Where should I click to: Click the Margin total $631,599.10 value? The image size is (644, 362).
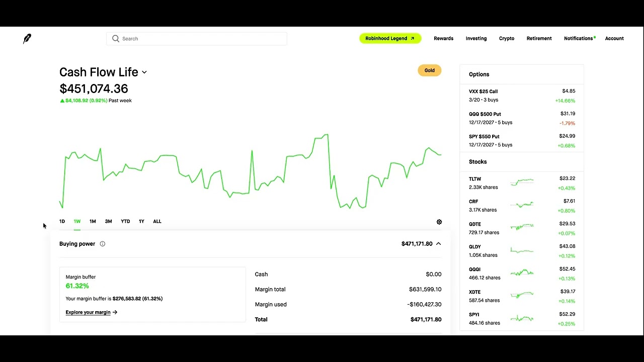coord(425,290)
